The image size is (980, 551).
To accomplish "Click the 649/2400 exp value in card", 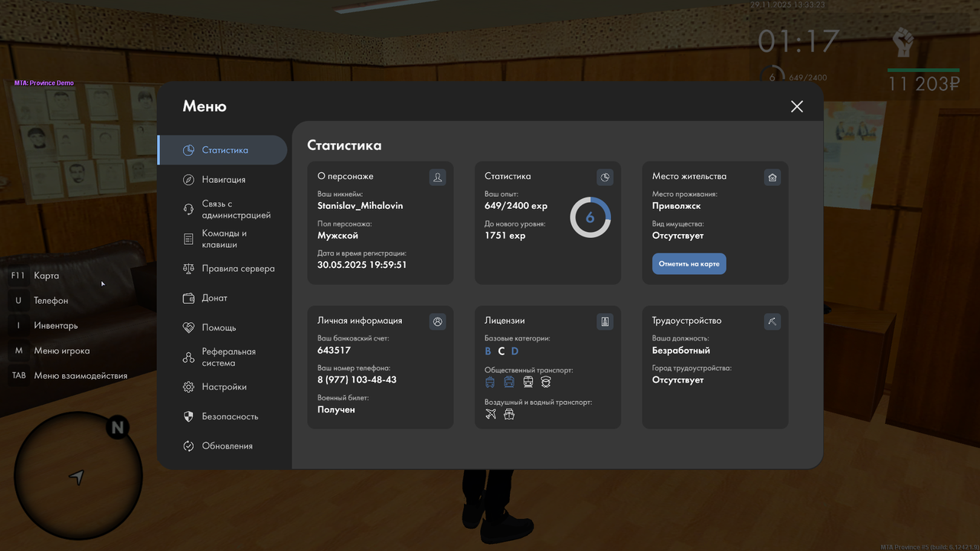I will (x=516, y=206).
